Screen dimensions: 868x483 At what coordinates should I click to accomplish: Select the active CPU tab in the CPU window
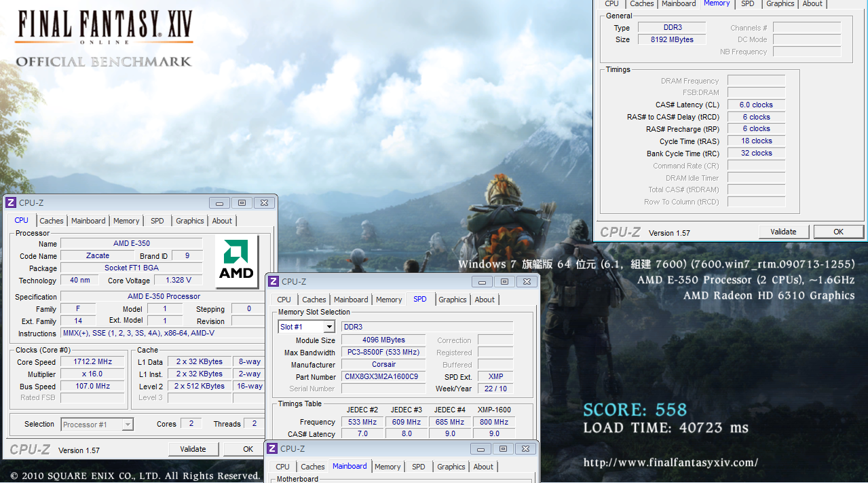point(22,220)
